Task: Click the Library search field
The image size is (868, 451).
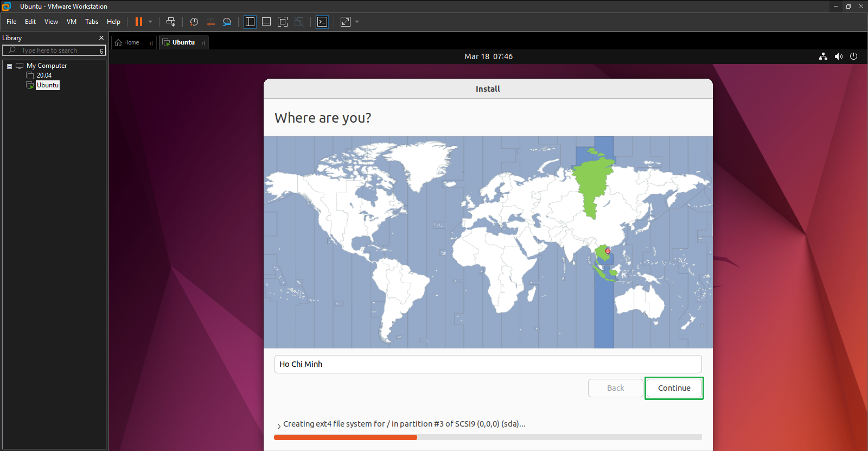Action: (54, 50)
